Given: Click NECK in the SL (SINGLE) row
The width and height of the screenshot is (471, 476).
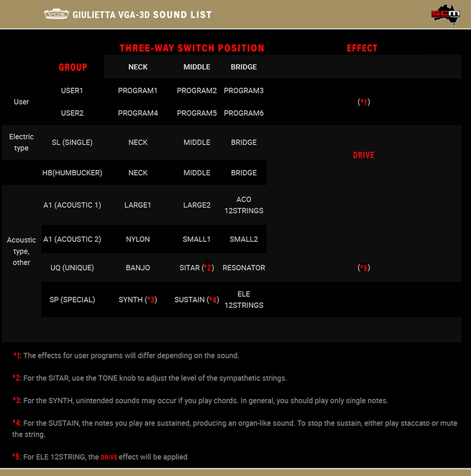Looking at the screenshot, I should pyautogui.click(x=138, y=142).
